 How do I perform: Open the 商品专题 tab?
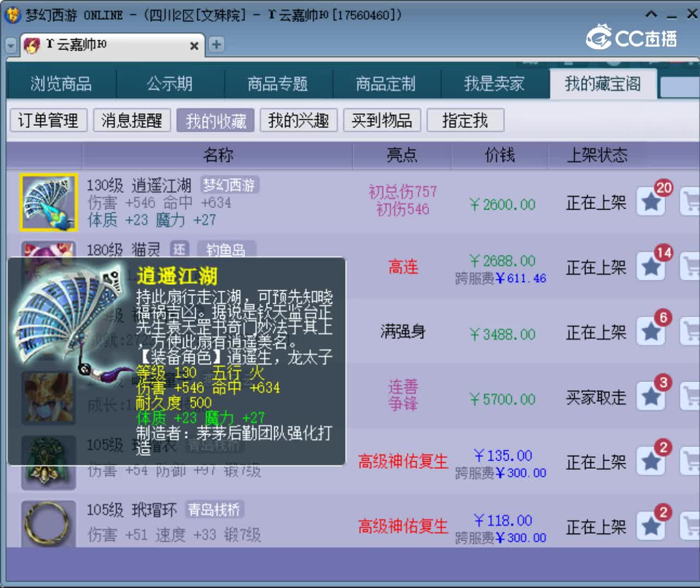click(x=278, y=84)
